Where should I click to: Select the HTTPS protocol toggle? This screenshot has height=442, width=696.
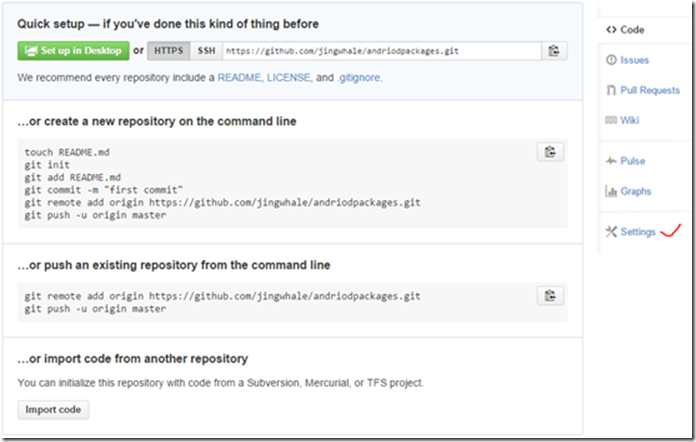coord(169,51)
